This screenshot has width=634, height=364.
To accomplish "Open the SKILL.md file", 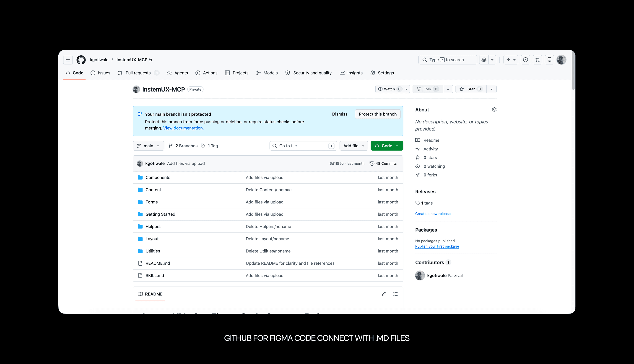I will pos(155,275).
